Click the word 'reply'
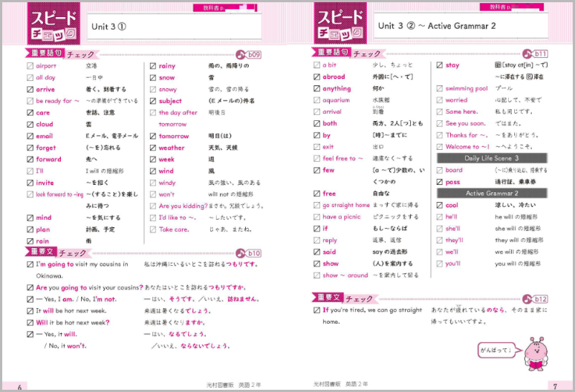Screen dimensions: 575x392 click(330, 241)
